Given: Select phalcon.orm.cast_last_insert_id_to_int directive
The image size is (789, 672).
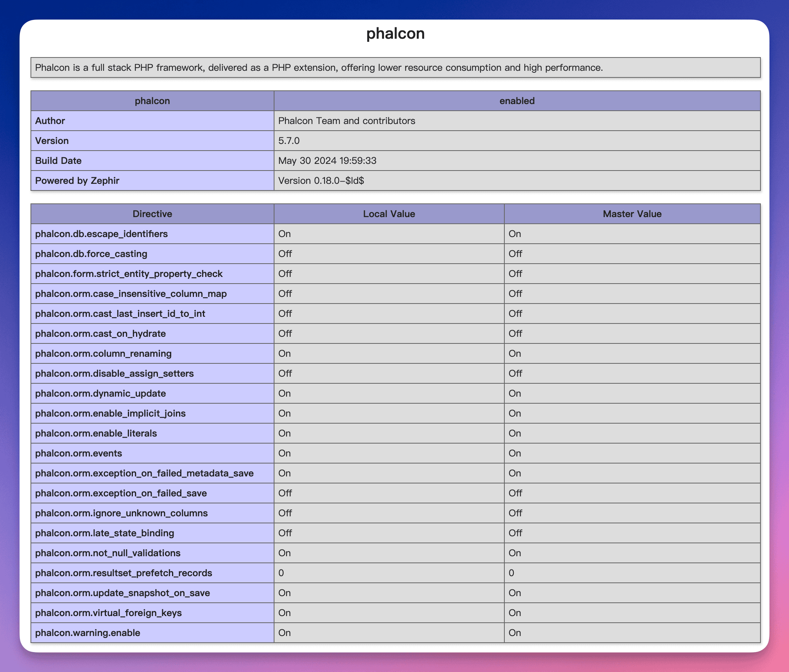Looking at the screenshot, I should [x=120, y=314].
